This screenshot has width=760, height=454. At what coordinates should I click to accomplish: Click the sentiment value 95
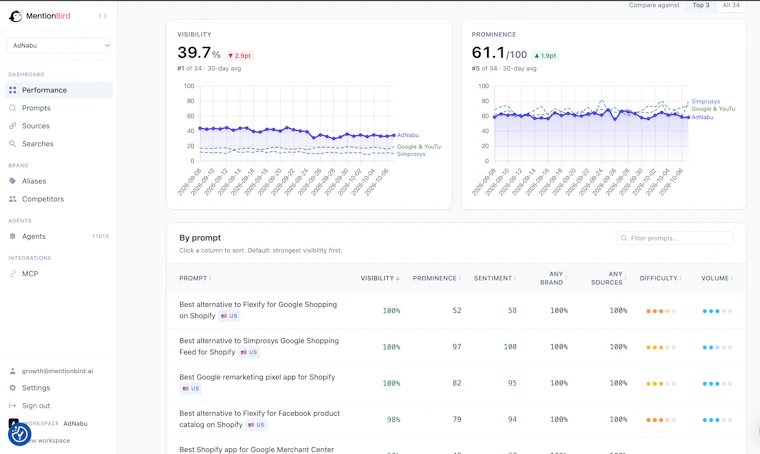pos(512,383)
